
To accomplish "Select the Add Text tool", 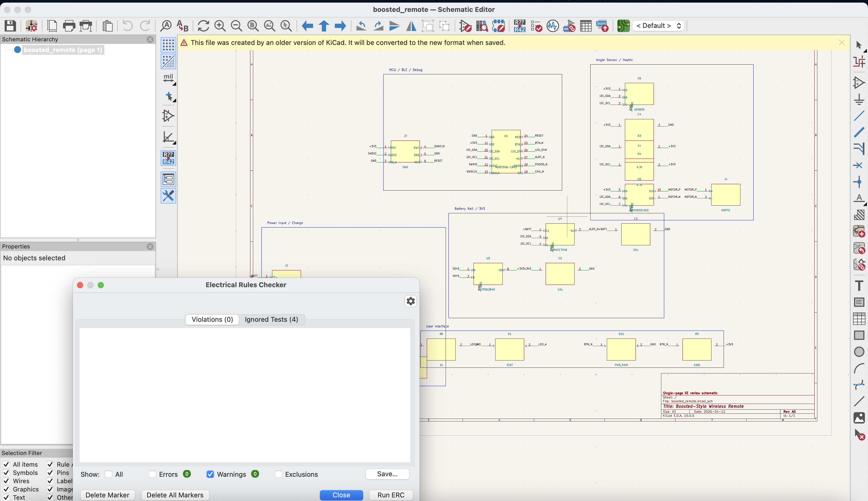I will click(x=859, y=286).
